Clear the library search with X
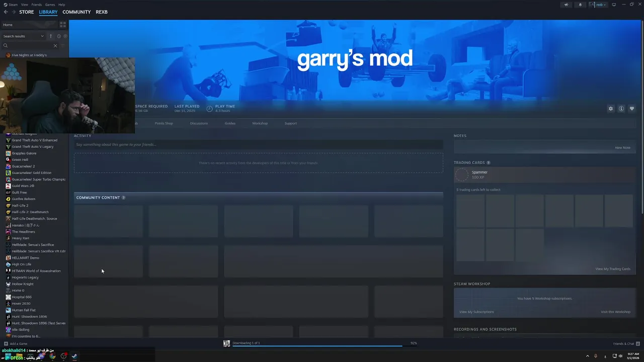The height and width of the screenshot is (362, 644). click(x=55, y=46)
